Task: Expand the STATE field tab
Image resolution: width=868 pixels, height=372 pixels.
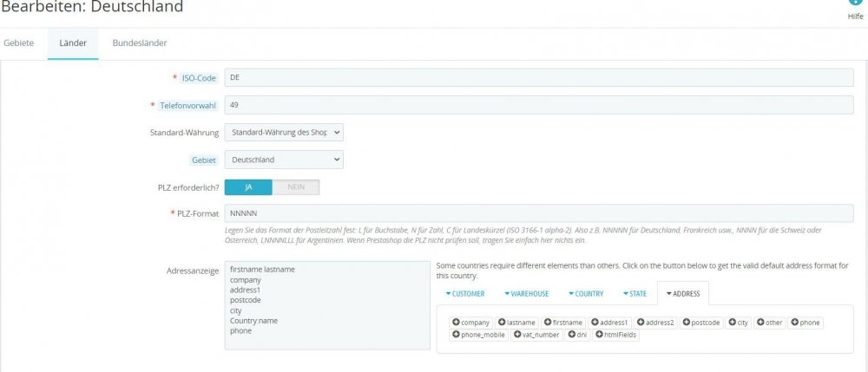Action: 635,293
